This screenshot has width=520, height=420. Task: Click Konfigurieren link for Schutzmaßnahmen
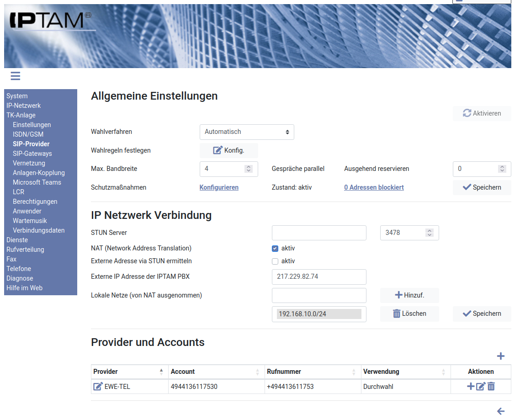219,187
